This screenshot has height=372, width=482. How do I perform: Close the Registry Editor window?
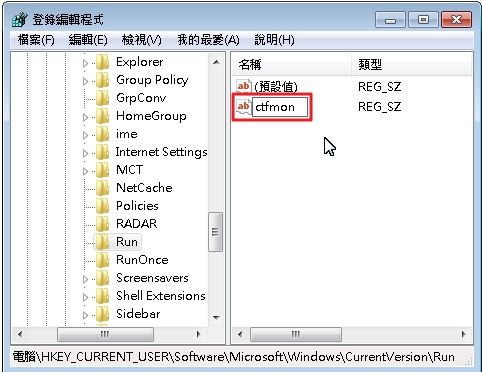[x=456, y=20]
